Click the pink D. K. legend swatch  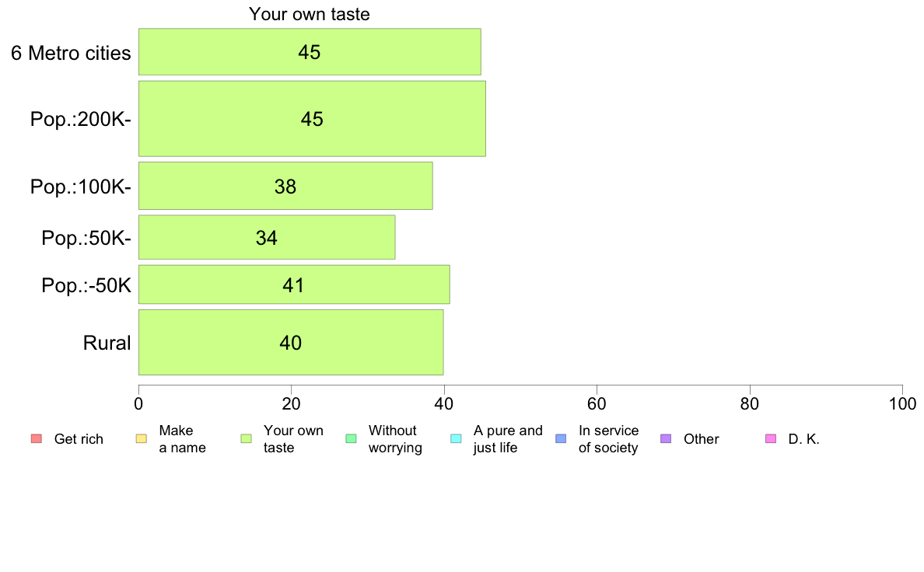tap(771, 439)
